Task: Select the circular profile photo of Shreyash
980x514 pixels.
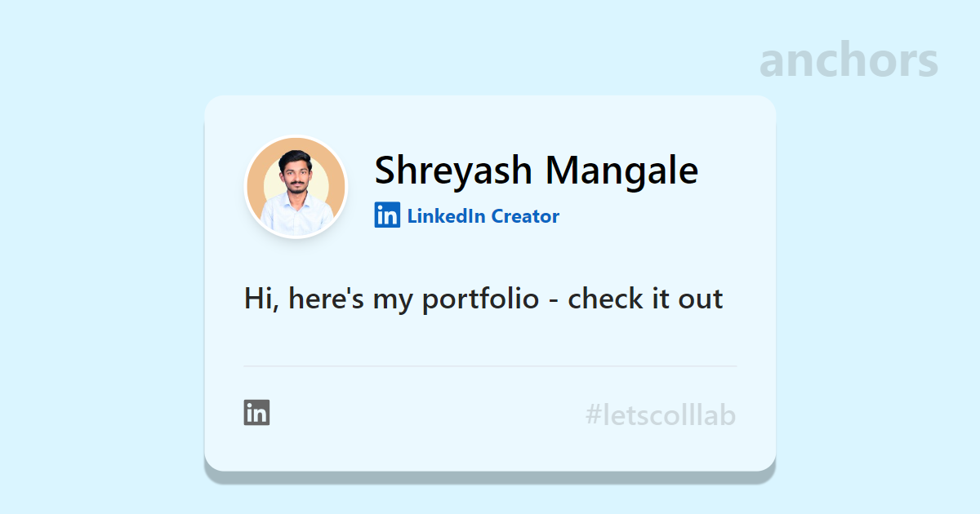Action: click(x=296, y=187)
